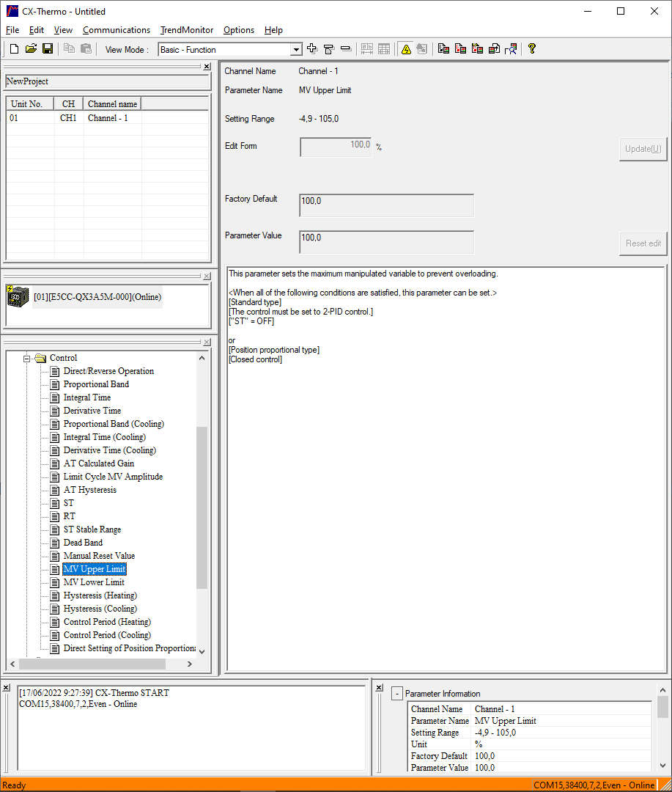672x792 pixels.
Task: Select the E5CC controller device icon
Action: pos(18,296)
